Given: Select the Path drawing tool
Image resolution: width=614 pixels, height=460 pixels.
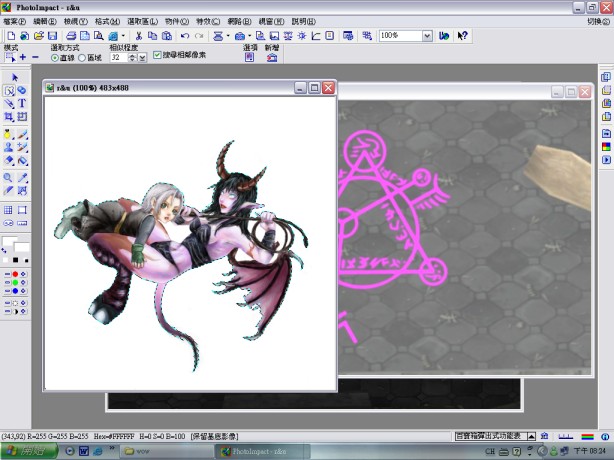Looking at the screenshot, I should (x=8, y=103).
